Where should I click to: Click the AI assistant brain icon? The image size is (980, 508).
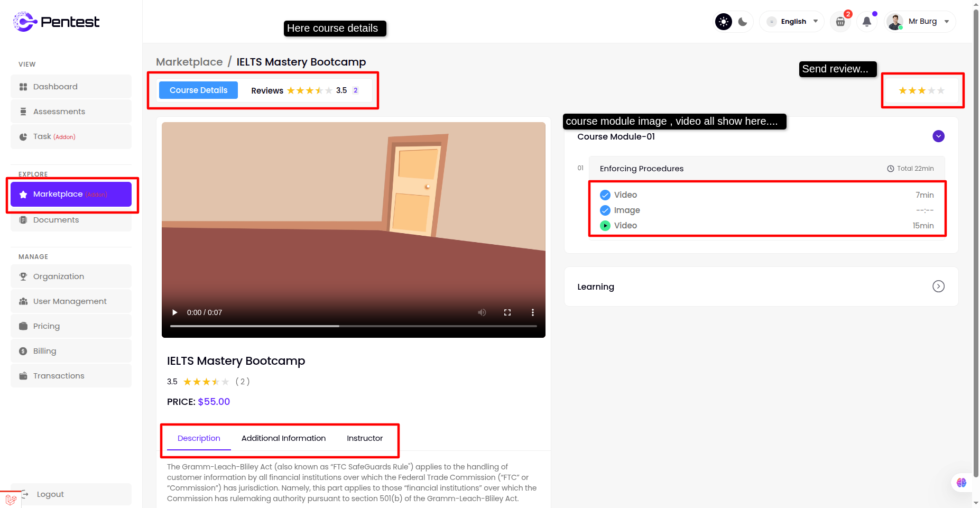coord(961,483)
